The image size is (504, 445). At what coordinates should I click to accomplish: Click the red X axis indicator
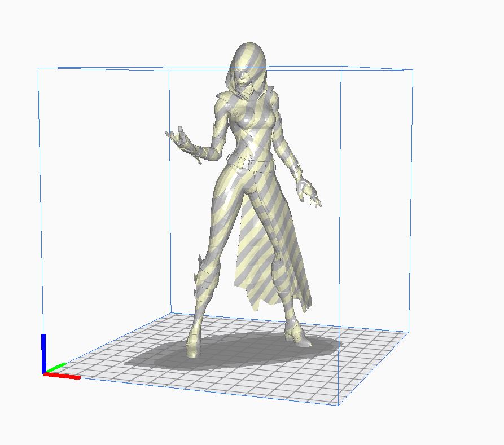click(x=62, y=376)
